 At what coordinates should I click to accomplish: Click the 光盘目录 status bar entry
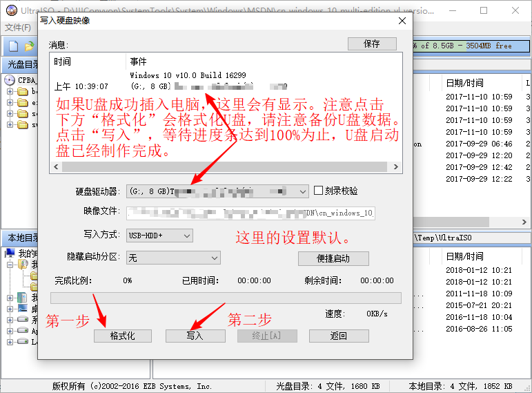click(328, 386)
